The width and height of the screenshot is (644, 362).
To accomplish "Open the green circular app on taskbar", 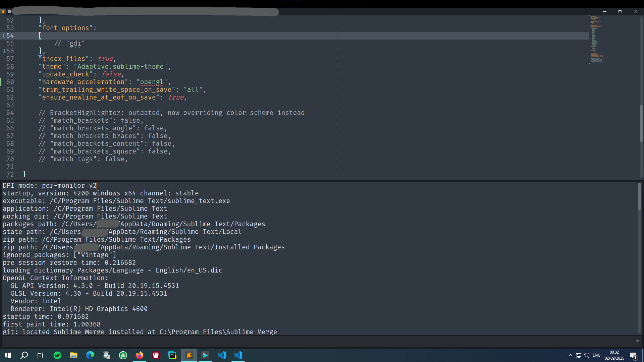I will (x=123, y=355).
